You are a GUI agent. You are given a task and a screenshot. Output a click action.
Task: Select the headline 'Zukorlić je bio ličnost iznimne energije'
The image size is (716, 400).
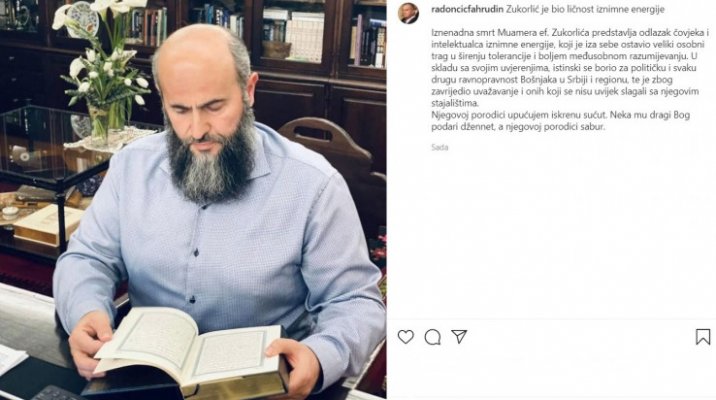coord(585,9)
